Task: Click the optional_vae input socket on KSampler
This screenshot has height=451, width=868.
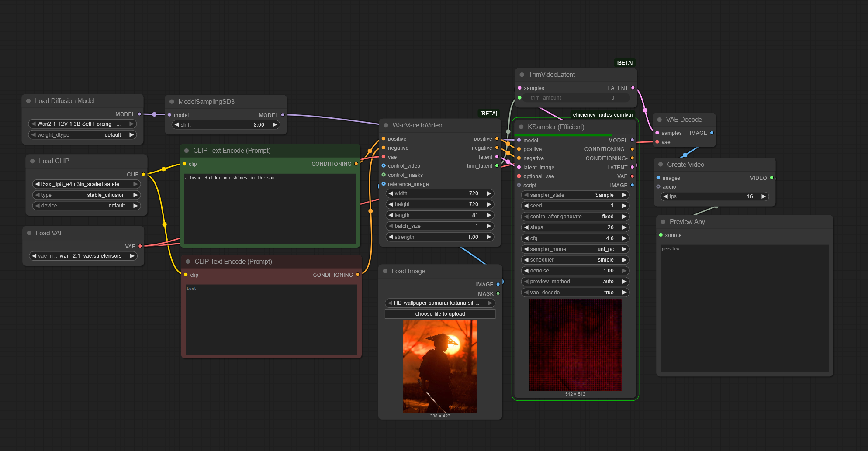Action: click(x=519, y=176)
